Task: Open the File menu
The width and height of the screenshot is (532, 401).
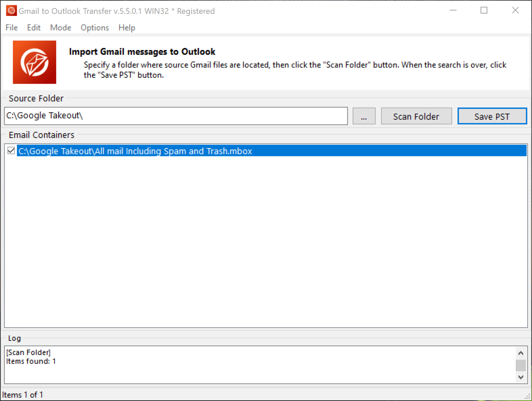Action: point(11,28)
